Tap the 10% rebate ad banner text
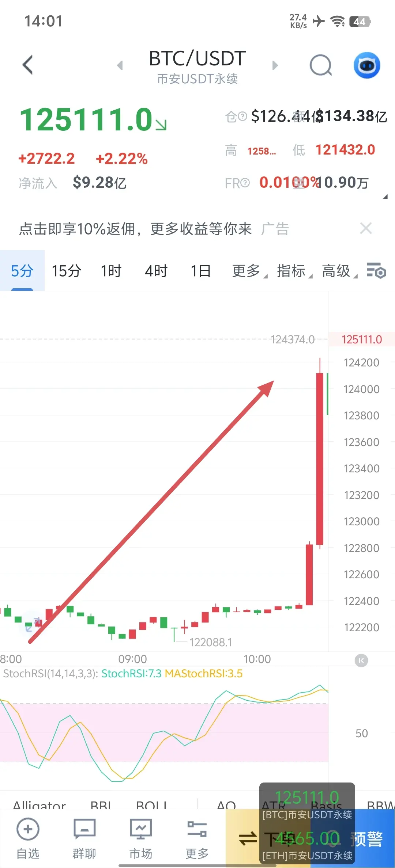Viewport: 395px width, 868px height. click(135, 229)
